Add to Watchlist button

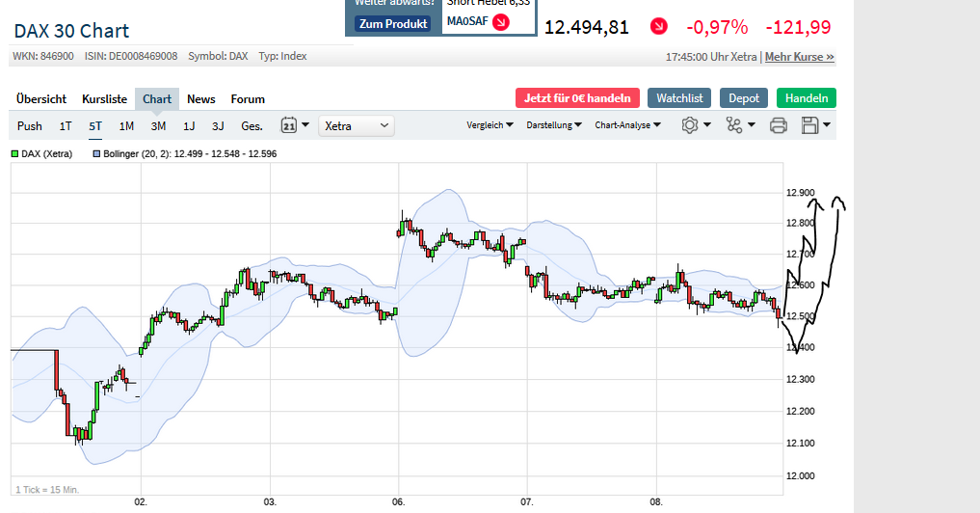click(679, 98)
